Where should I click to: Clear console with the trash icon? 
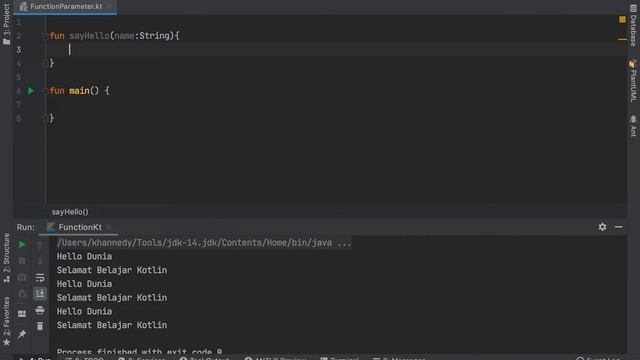[x=40, y=326]
